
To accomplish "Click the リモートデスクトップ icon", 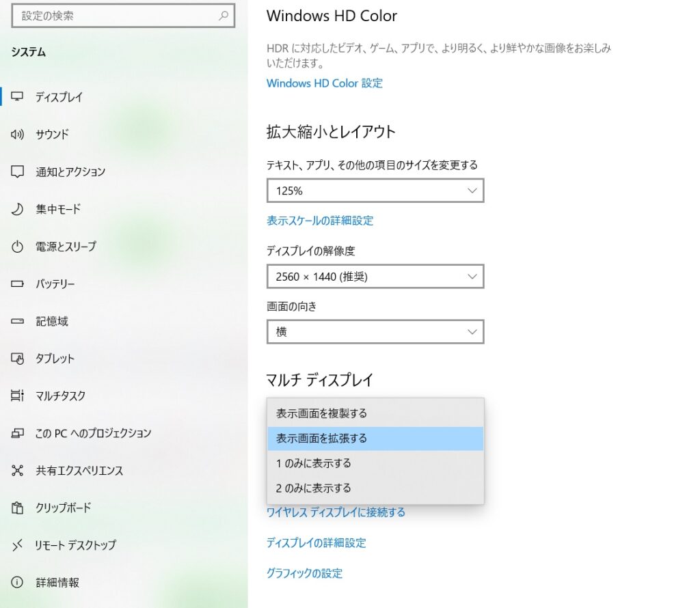I will point(17,544).
